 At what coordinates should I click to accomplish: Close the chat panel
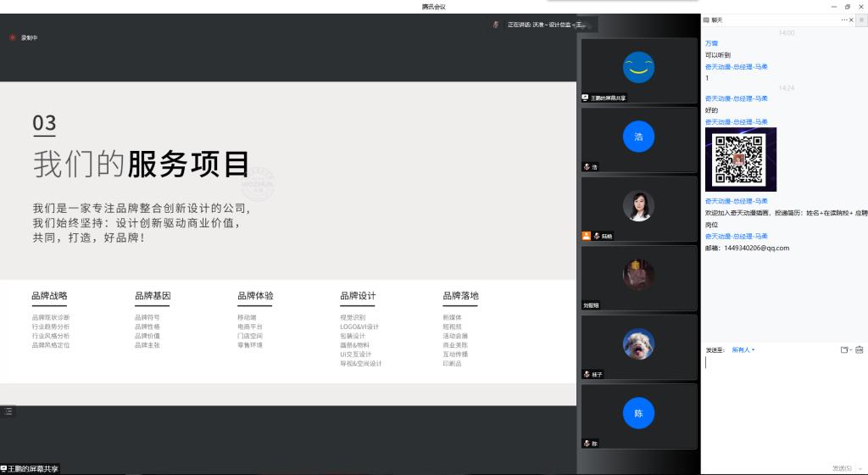[851, 20]
